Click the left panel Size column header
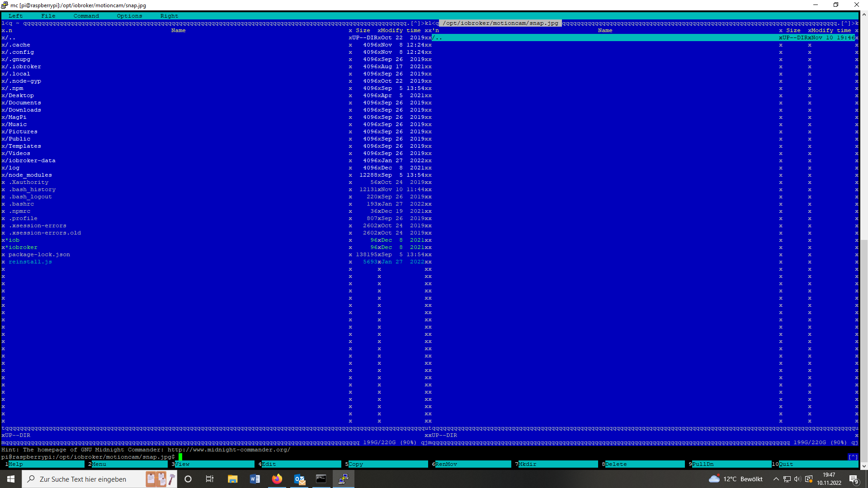This screenshot has height=488, width=868. 363,30
